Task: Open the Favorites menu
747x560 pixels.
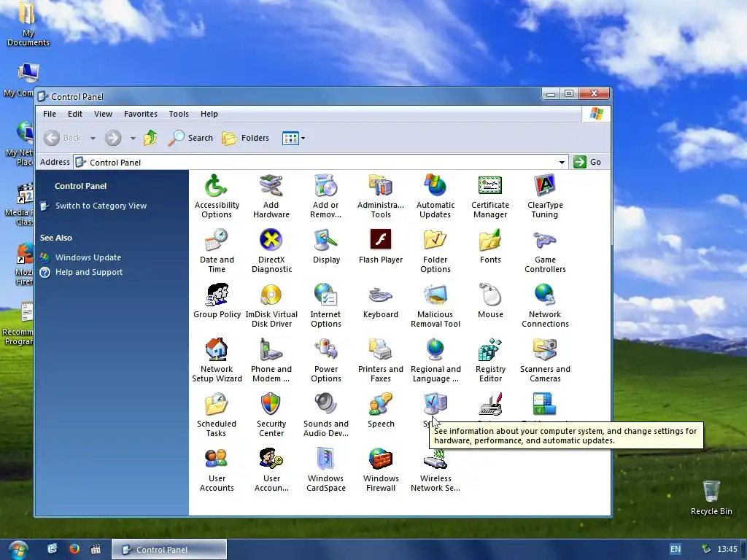Action: pyautogui.click(x=141, y=114)
